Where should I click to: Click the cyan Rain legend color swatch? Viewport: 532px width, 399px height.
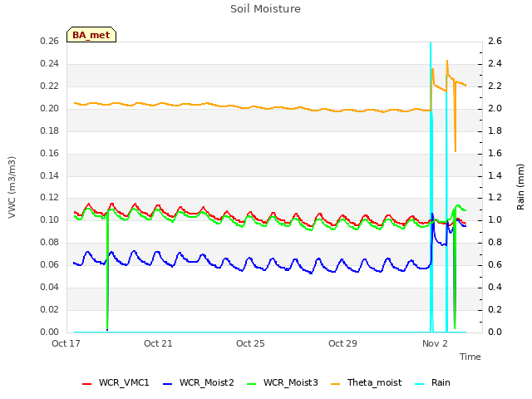tap(419, 384)
